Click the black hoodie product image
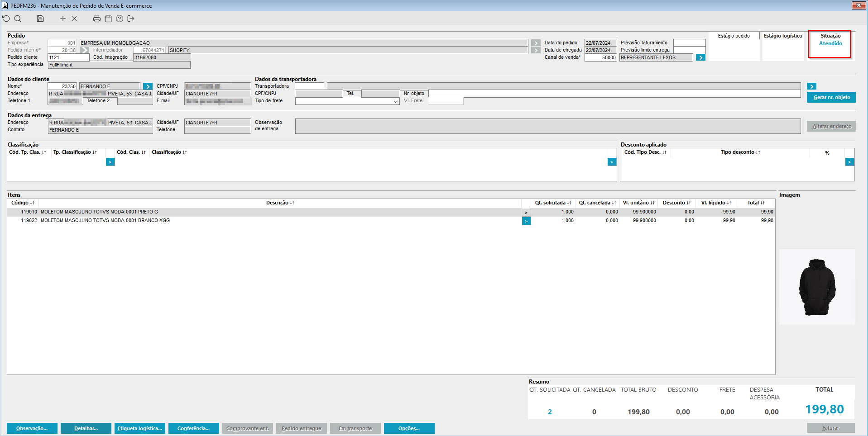Viewport: 868px width, 436px height. tap(817, 287)
